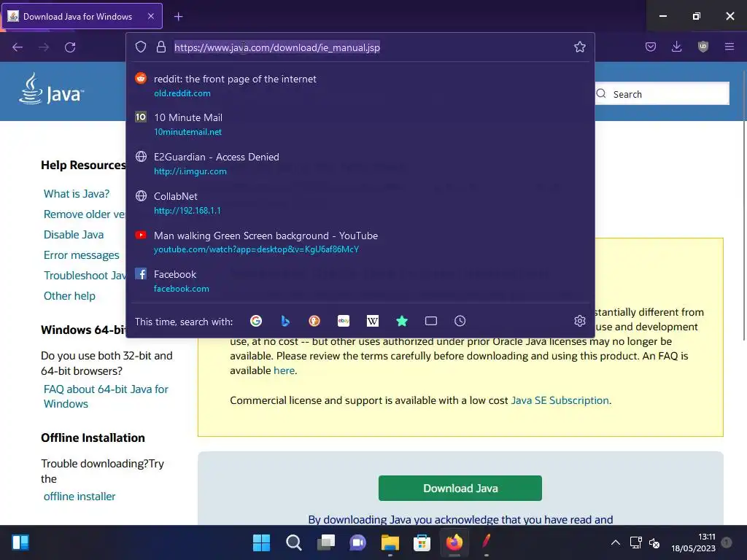Search history with the clock icon
The image size is (747, 560).
[x=460, y=321]
